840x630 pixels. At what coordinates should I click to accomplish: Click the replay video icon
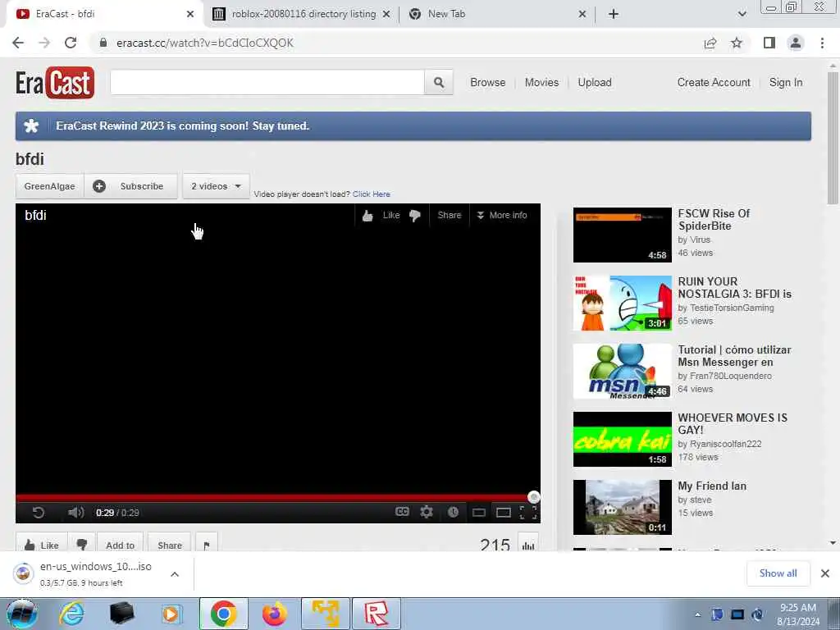[x=38, y=513]
